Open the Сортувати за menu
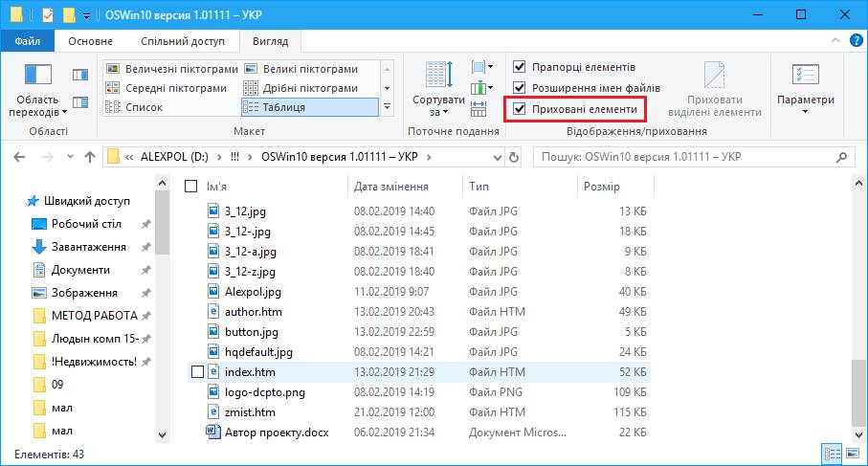Image resolution: width=868 pixels, height=466 pixels. 438,90
